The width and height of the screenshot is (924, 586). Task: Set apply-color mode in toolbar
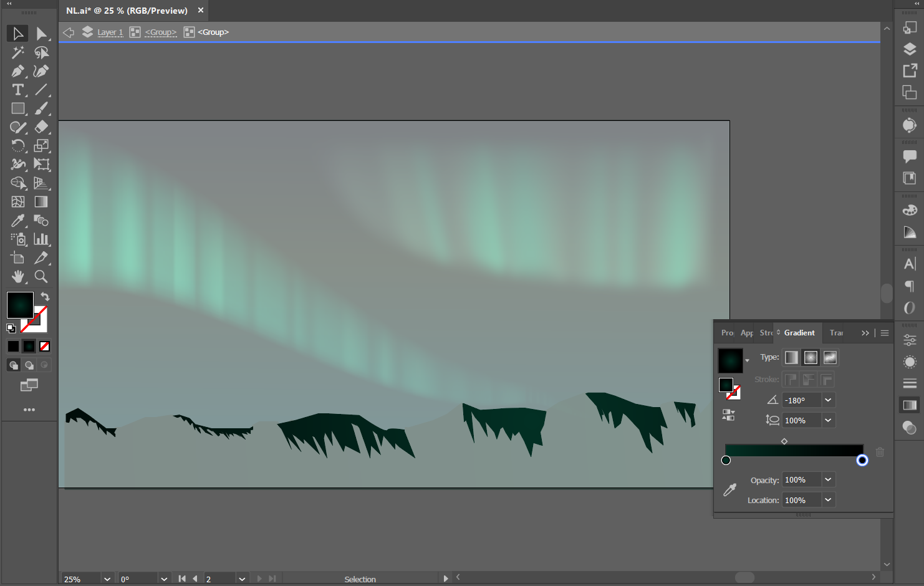pos(13,346)
